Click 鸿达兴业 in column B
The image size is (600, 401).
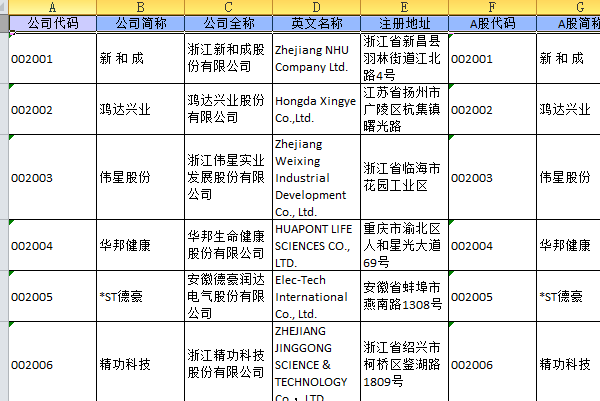(140, 109)
